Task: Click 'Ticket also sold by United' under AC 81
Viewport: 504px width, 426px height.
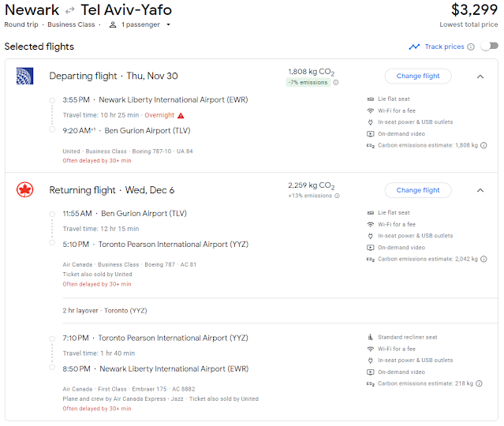Action: [97, 275]
